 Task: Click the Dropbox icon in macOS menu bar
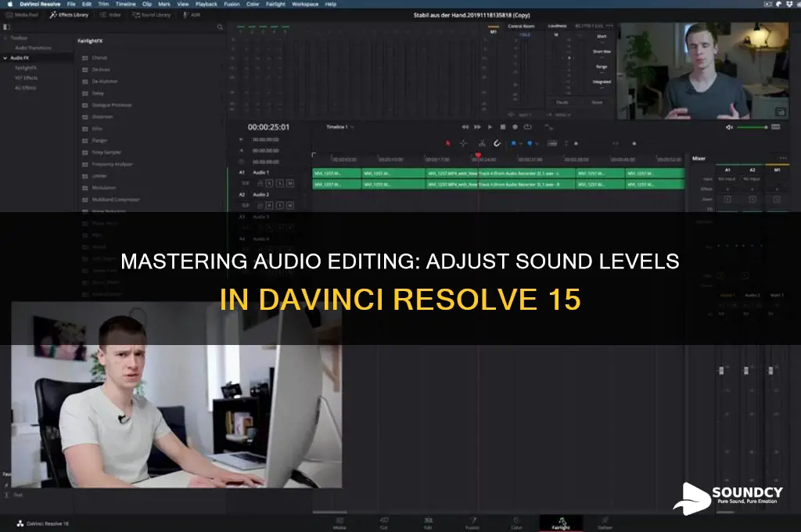(789, 4)
